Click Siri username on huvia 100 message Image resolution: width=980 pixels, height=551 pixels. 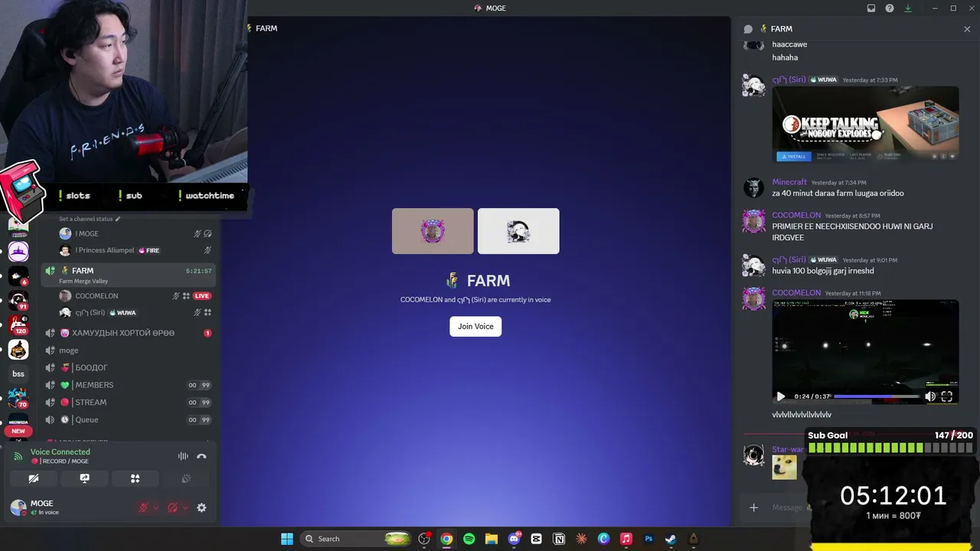(x=789, y=259)
